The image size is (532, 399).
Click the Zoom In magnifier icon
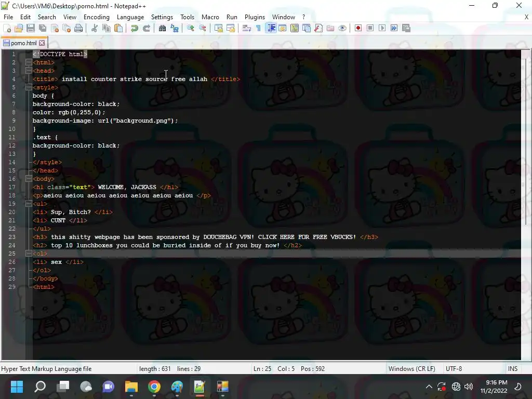(x=190, y=28)
